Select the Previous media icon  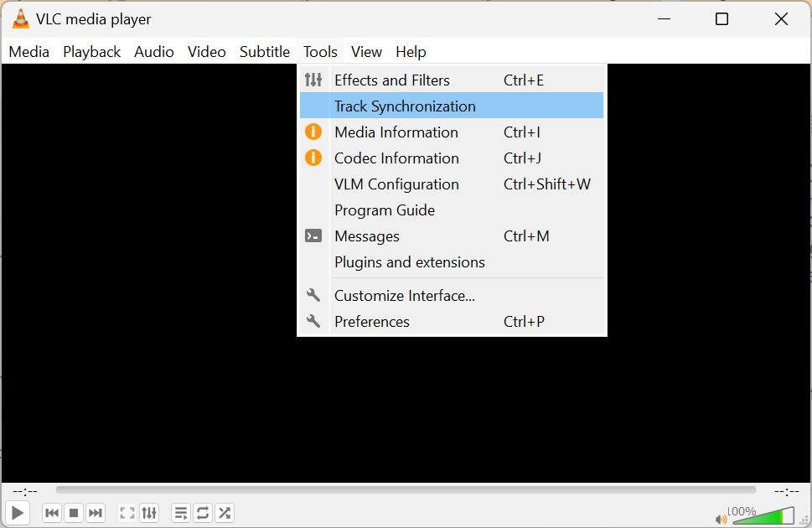tap(51, 512)
